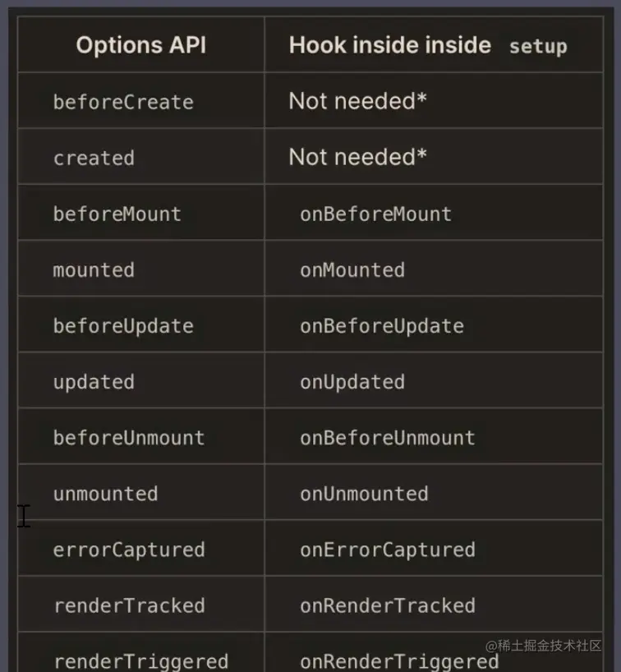Click the Options API column header
The width and height of the screenshot is (621, 672).
140,45
